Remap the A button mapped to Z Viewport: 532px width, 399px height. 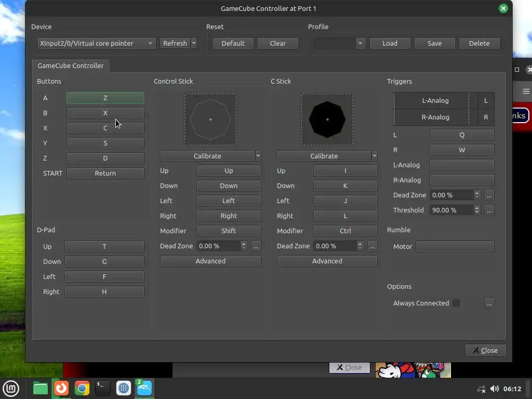pos(105,98)
